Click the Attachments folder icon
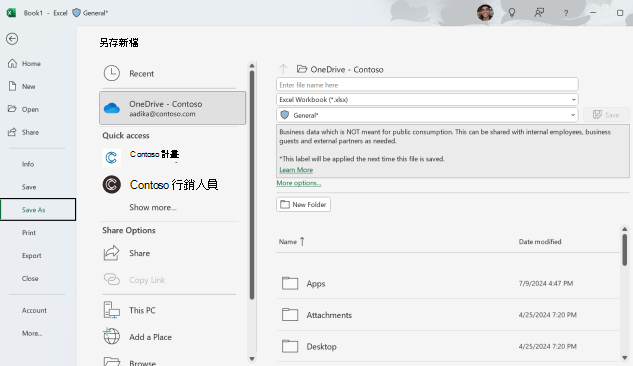This screenshot has height=366, width=633. pyautogui.click(x=290, y=315)
